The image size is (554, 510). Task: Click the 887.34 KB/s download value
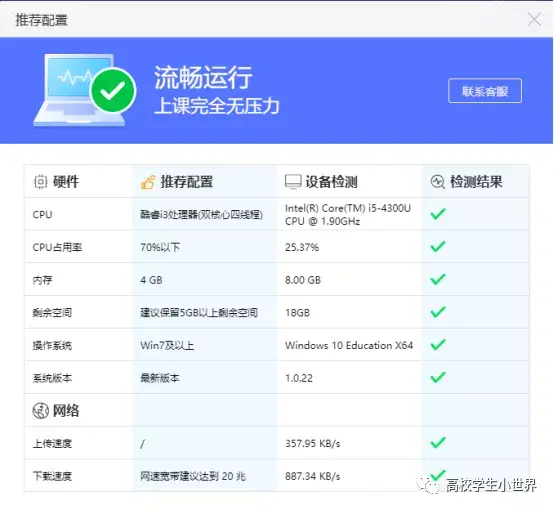pyautogui.click(x=313, y=476)
